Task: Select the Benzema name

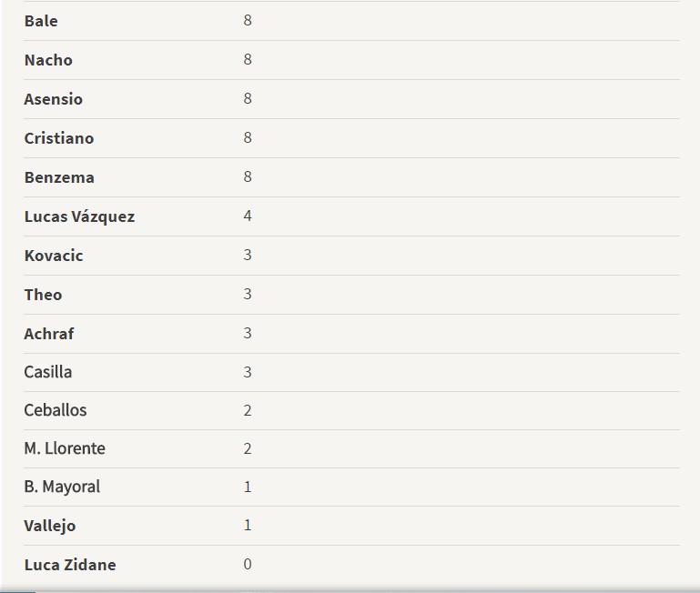Action: click(59, 177)
